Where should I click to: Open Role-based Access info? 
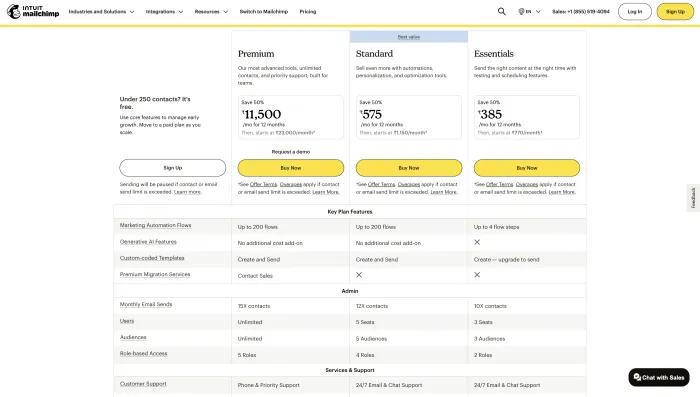point(143,353)
